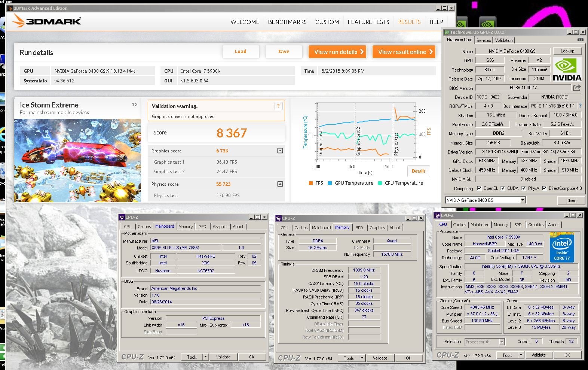Click the Graphics test 1 36.43 FPS row

pos(216,162)
